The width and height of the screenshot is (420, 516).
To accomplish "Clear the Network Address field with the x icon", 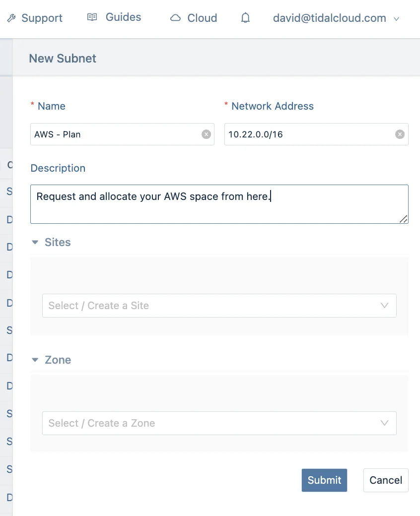I will (400, 134).
